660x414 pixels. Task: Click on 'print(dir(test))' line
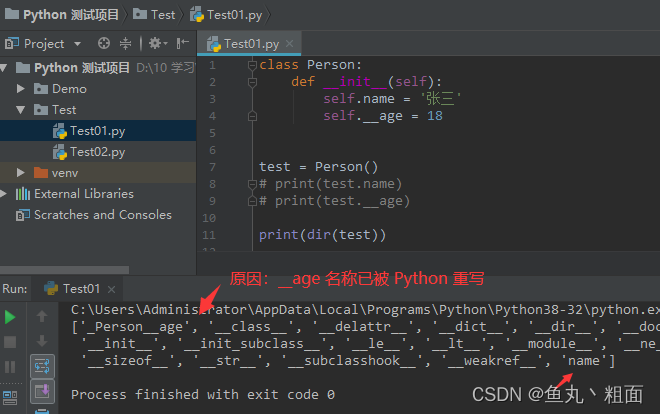click(322, 235)
